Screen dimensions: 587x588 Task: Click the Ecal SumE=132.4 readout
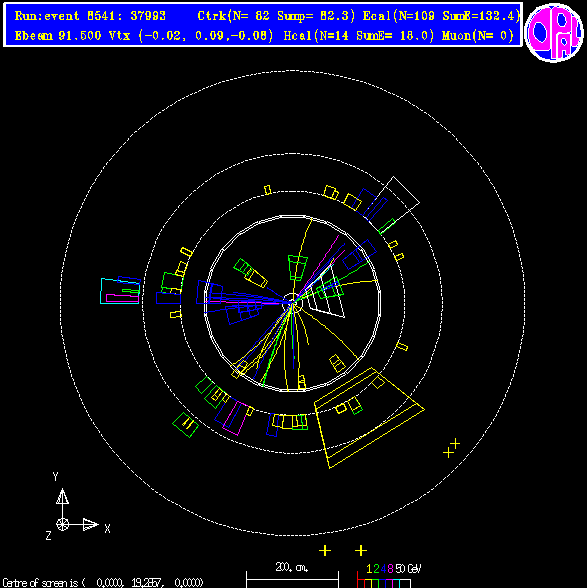click(x=481, y=16)
